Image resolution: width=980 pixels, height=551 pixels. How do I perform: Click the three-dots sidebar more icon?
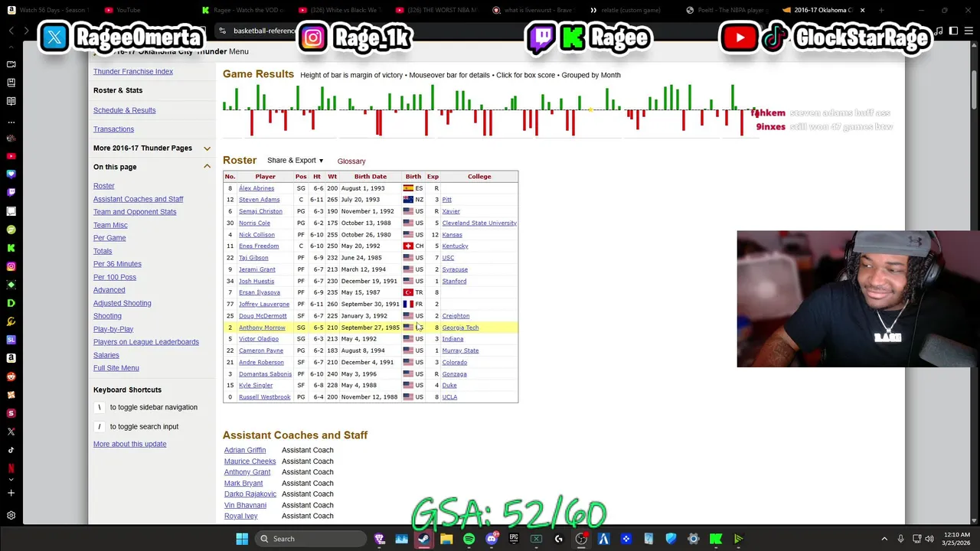(x=11, y=122)
